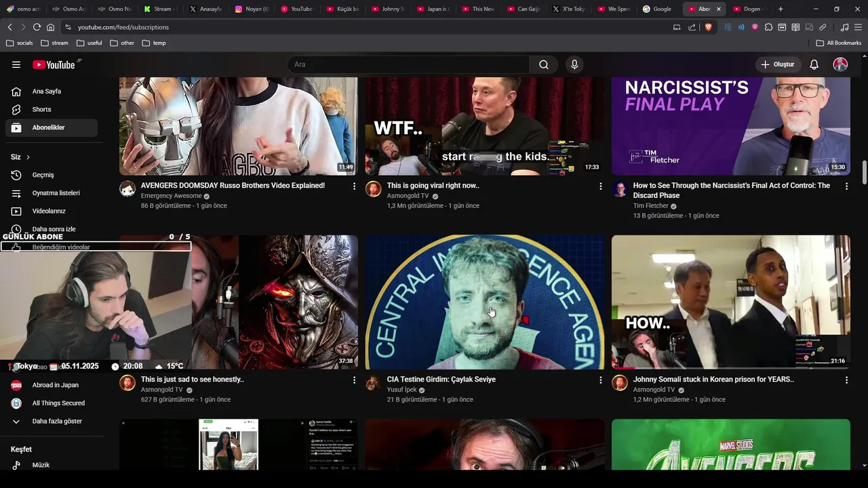The image size is (868, 488).
Task: Open Abroad in Japan subscription
Action: click(52, 385)
